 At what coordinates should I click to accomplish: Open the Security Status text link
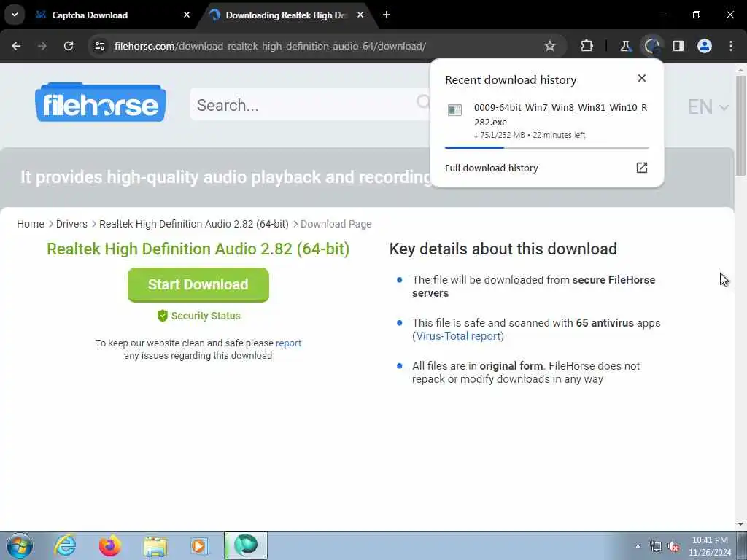click(x=206, y=316)
